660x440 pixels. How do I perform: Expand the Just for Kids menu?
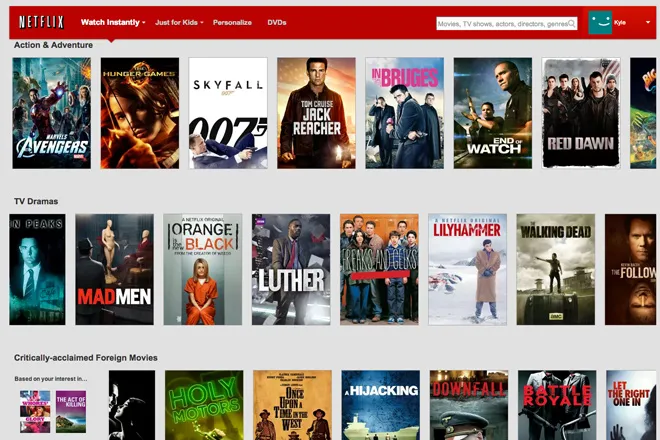pos(179,22)
